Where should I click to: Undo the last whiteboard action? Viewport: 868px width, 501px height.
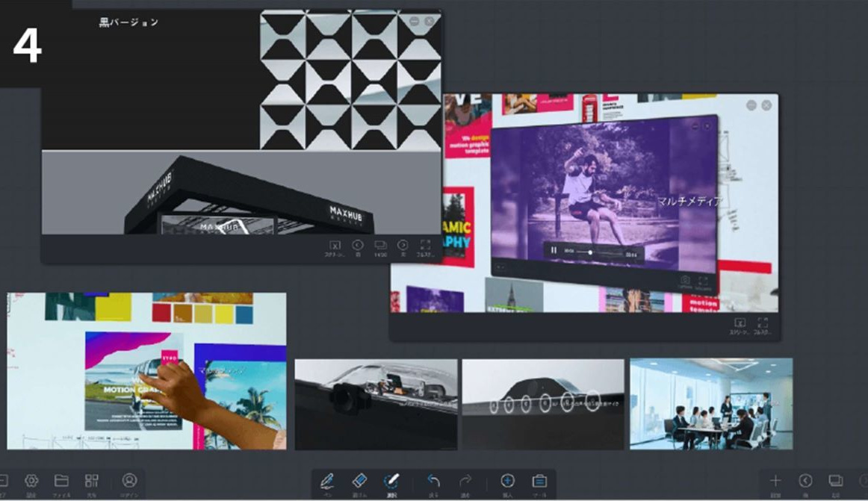point(433,481)
